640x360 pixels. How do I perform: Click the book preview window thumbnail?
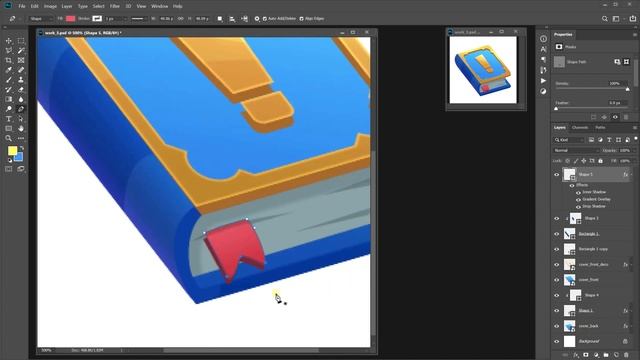click(x=483, y=70)
